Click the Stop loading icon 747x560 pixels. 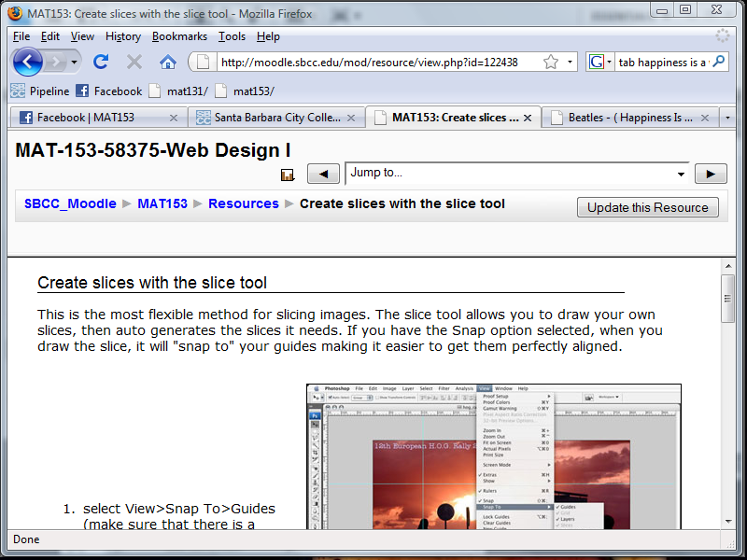[133, 62]
